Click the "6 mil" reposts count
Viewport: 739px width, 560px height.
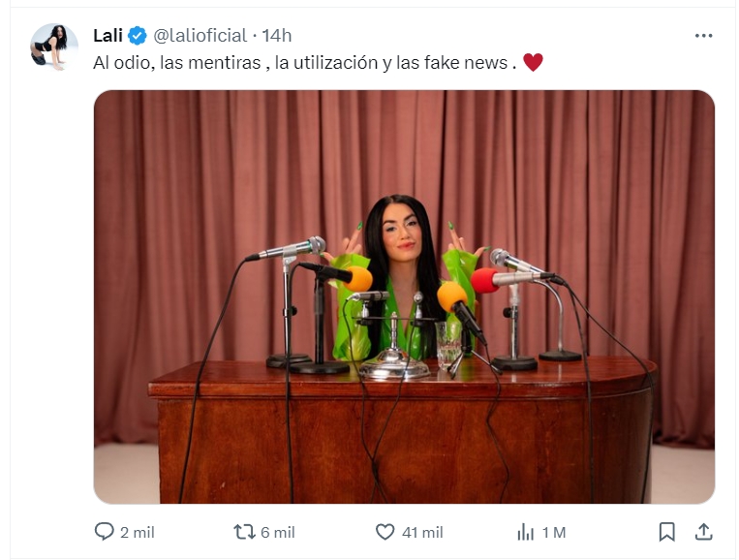pyautogui.click(x=278, y=532)
